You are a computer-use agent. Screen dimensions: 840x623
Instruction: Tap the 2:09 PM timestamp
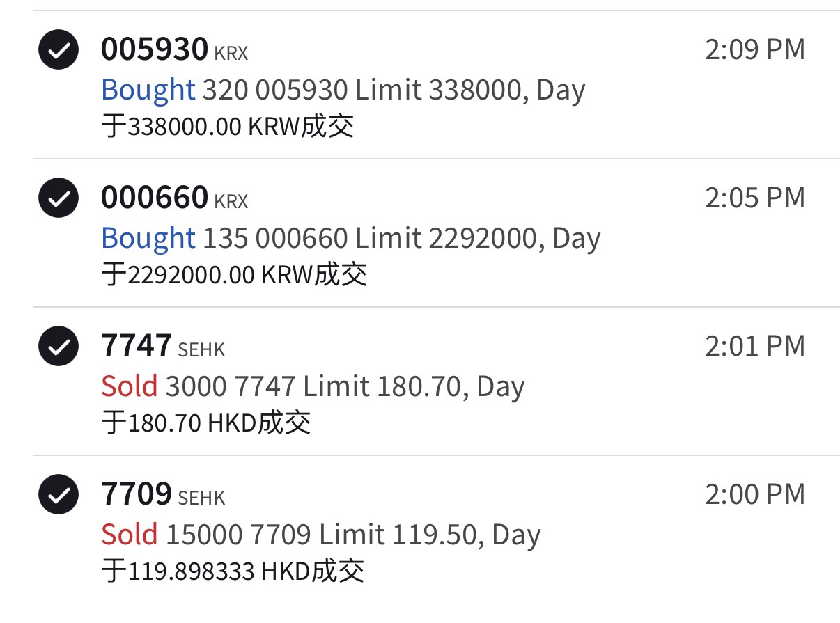pos(755,50)
